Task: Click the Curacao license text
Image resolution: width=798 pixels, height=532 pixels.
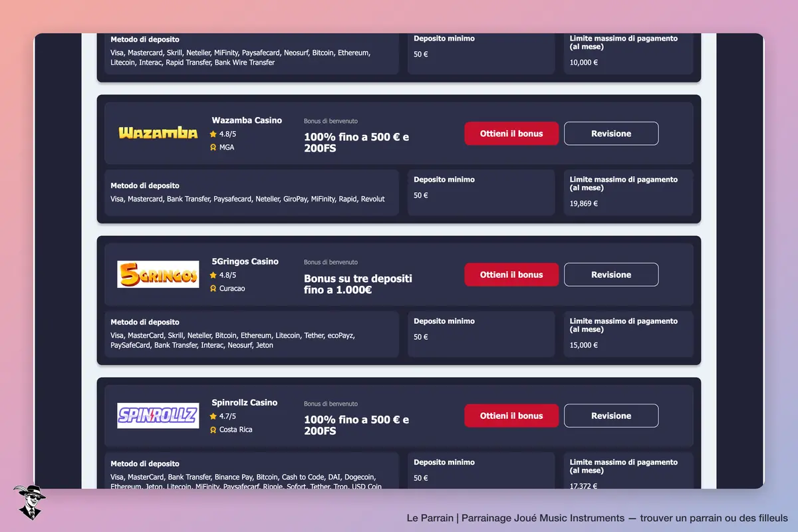Action: pyautogui.click(x=232, y=289)
